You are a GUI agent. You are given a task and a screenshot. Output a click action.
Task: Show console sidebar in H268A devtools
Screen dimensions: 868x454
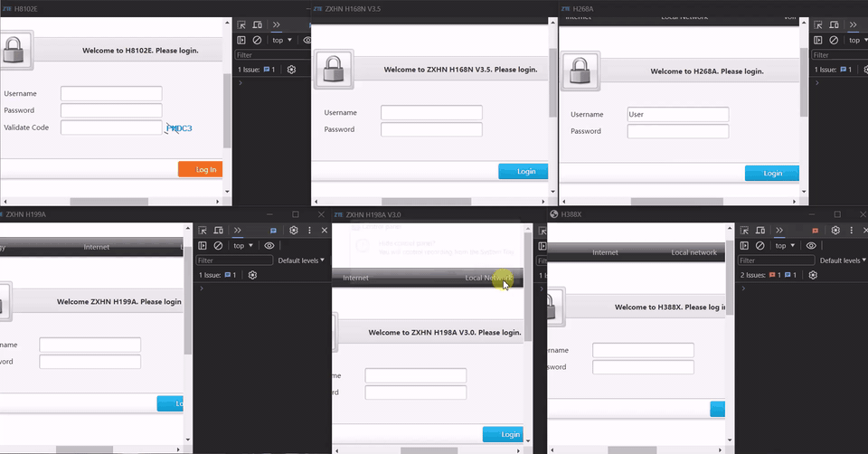point(818,40)
